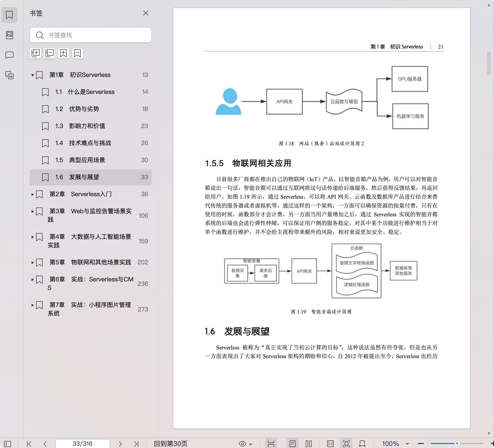Click heading 1.6 发展与展望 in page
The height and width of the screenshot is (448, 494).
click(237, 331)
